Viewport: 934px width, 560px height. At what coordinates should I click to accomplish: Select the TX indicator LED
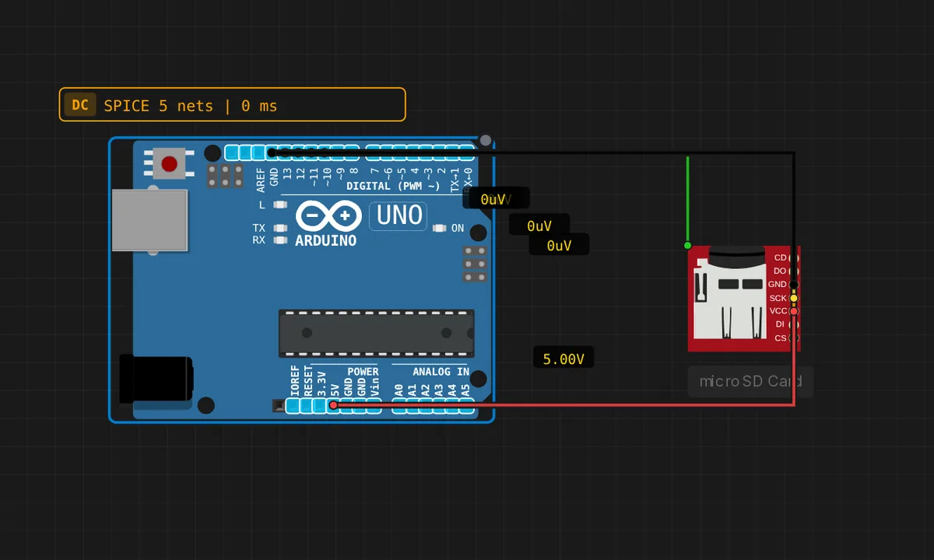coord(281,228)
